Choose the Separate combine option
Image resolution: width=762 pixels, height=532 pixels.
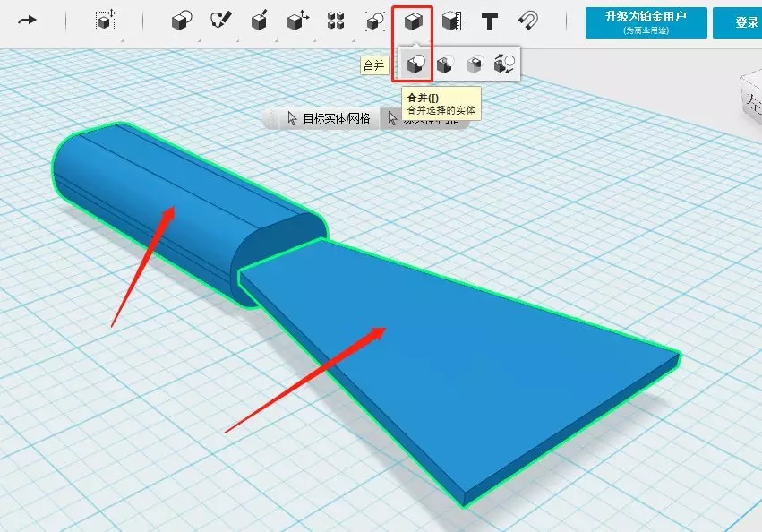504,64
